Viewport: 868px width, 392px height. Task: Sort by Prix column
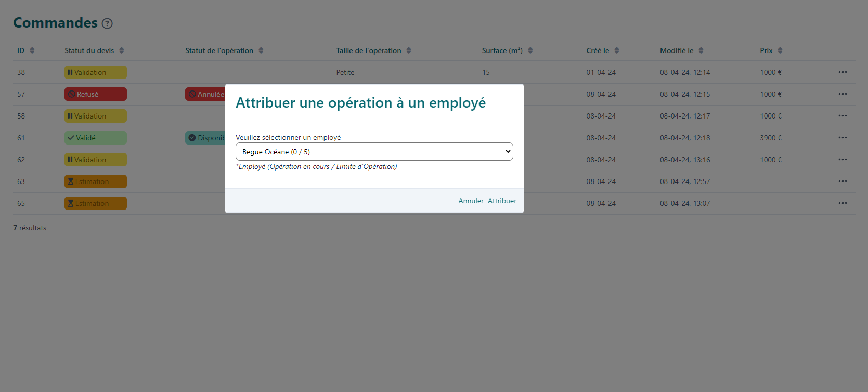tap(780, 50)
